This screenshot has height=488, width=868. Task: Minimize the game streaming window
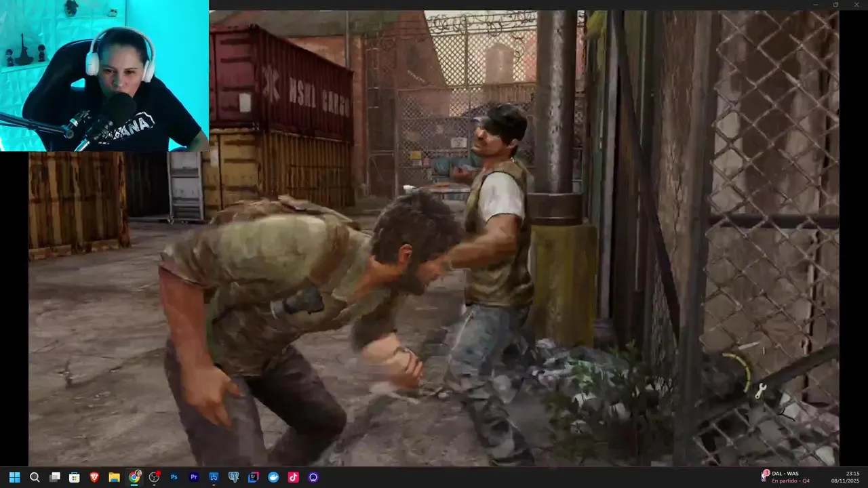pyautogui.click(x=816, y=5)
